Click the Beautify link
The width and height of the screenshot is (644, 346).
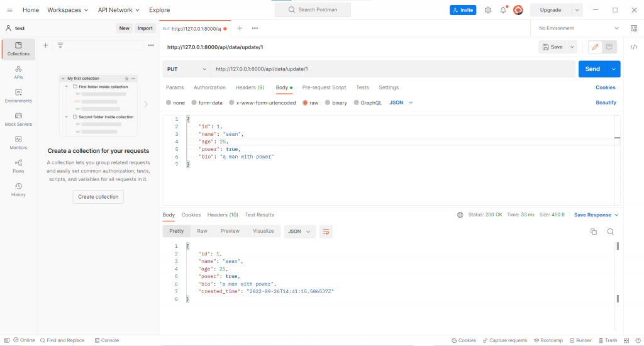[606, 103]
